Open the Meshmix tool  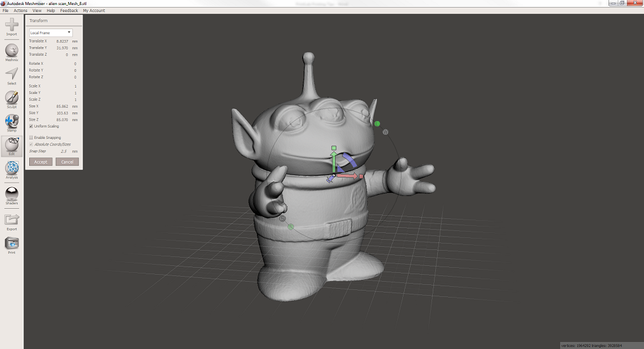tap(11, 51)
